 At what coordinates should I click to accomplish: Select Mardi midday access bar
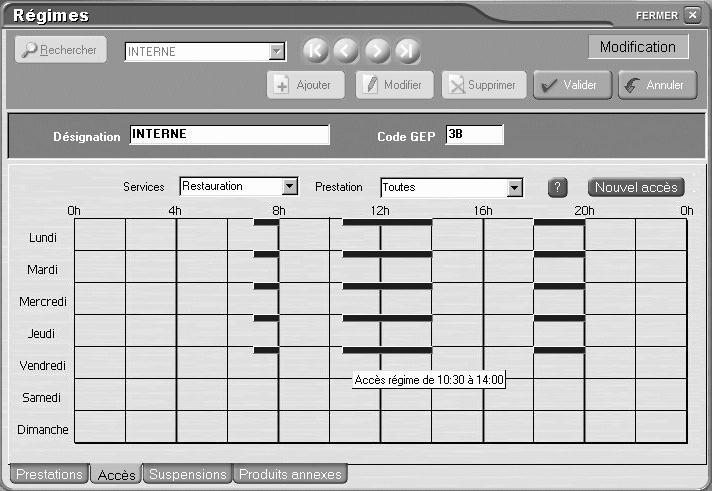click(x=387, y=254)
